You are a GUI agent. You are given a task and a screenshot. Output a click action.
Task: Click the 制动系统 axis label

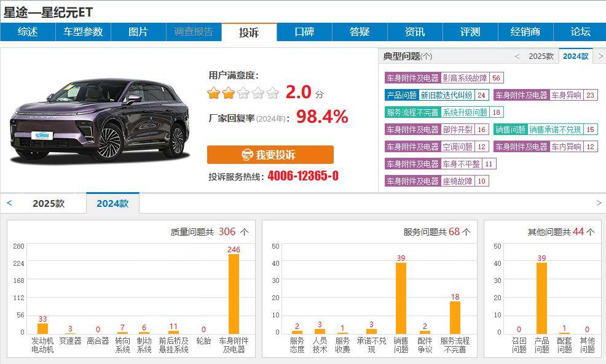tap(144, 345)
